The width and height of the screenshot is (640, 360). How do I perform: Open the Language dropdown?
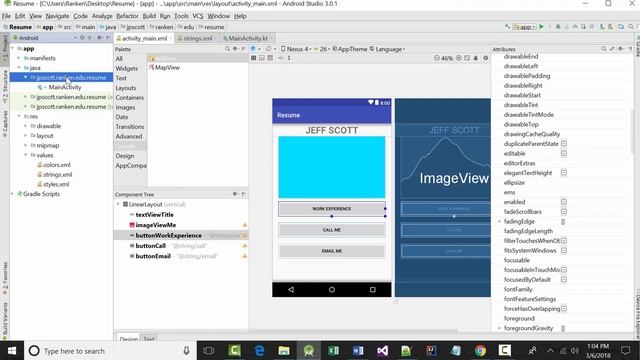(388, 49)
